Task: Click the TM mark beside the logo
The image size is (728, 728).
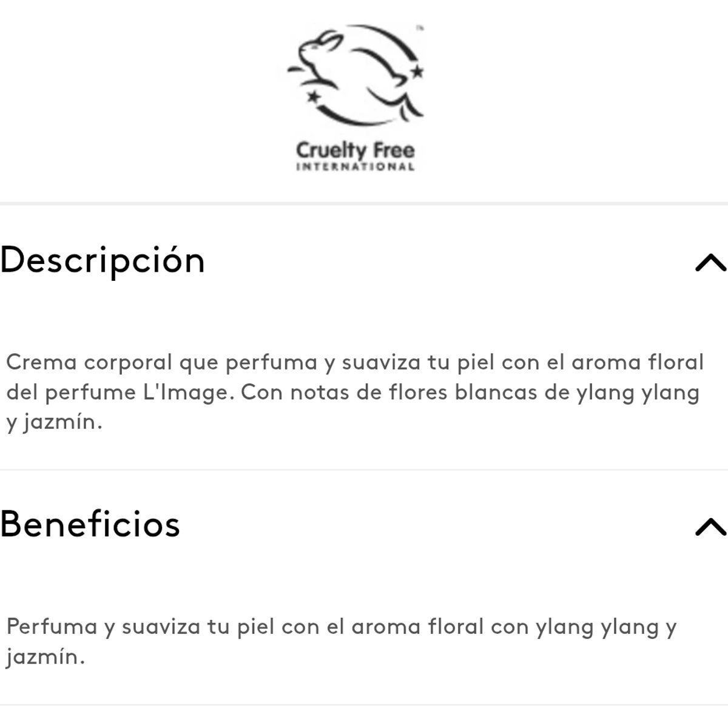Action: coord(420,29)
